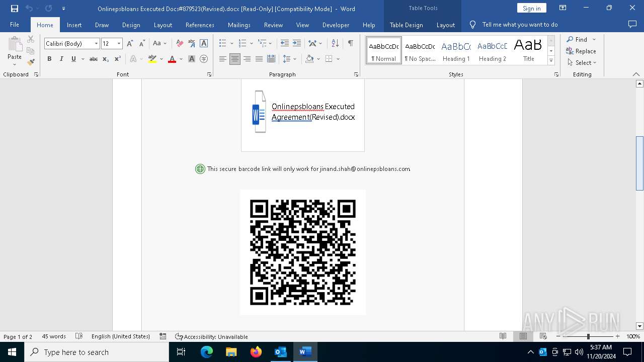
Task: Click Tell me what you want to do
Action: (x=520, y=24)
